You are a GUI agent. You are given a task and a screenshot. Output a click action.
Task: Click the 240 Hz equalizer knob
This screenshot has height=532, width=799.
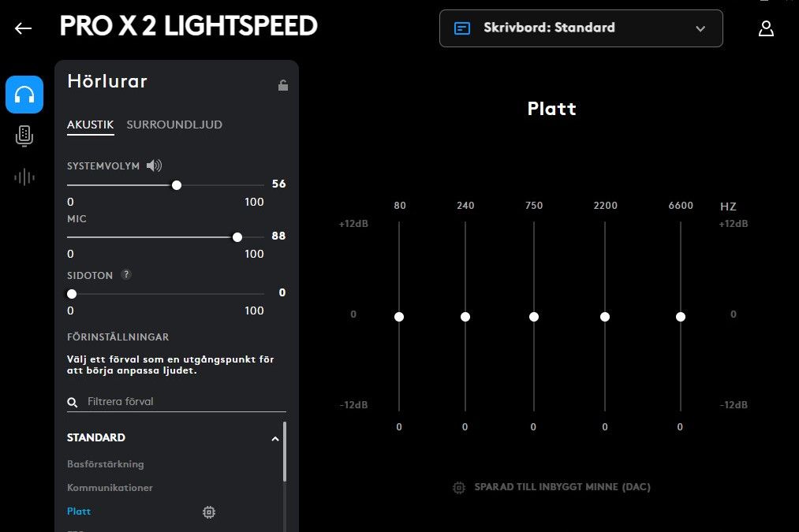(465, 317)
